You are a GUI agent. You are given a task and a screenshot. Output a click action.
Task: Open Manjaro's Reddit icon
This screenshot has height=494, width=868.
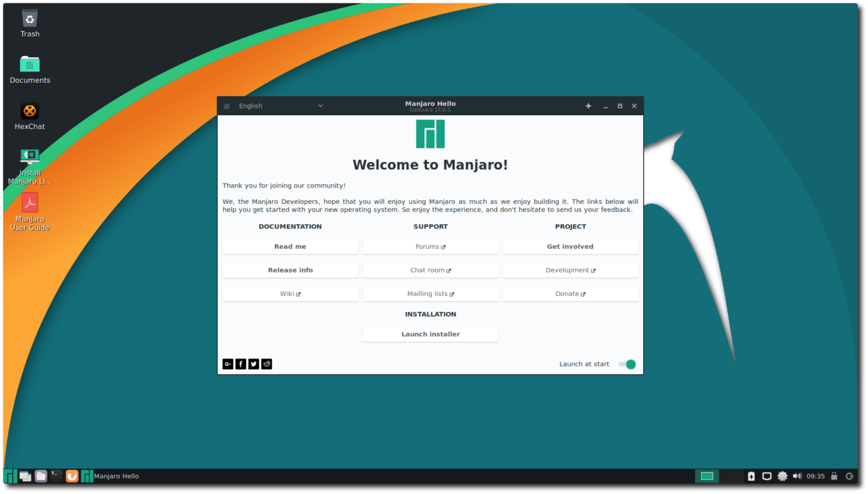pyautogui.click(x=266, y=364)
